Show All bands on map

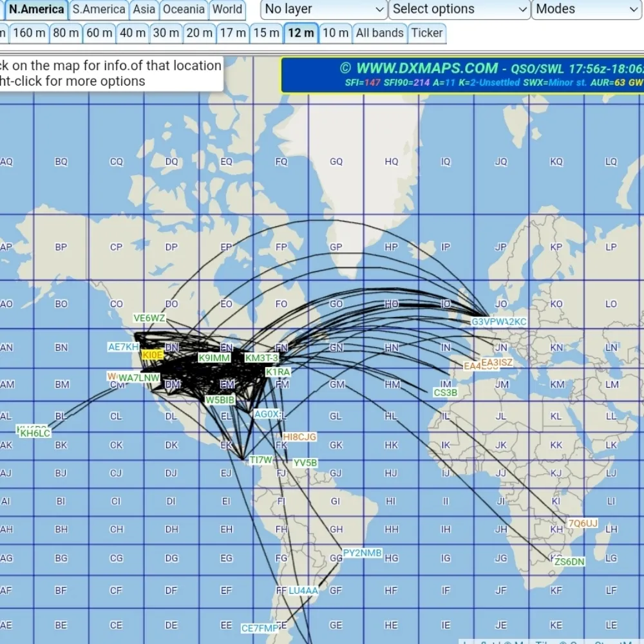[x=379, y=33]
